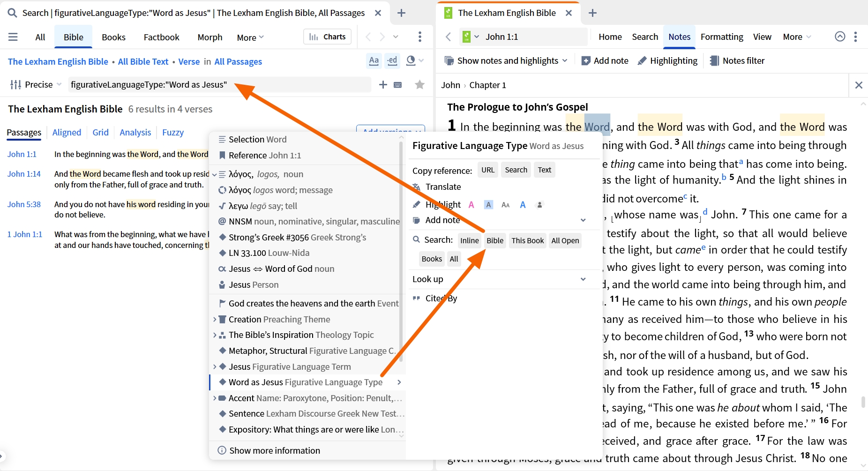The width and height of the screenshot is (868, 471).
Task: Click Translate in the context menu
Action: coord(443,187)
